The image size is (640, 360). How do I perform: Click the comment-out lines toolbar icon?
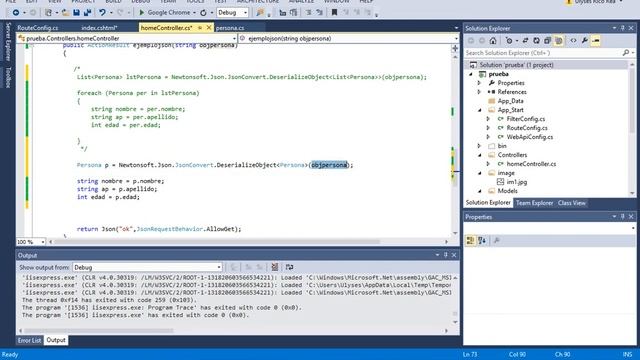(309, 13)
